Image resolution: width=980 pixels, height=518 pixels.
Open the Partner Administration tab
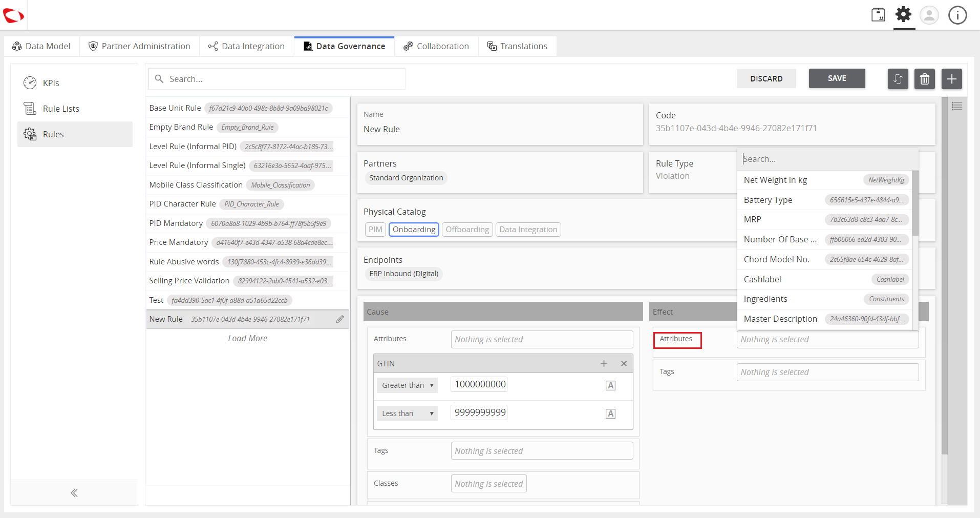point(139,46)
